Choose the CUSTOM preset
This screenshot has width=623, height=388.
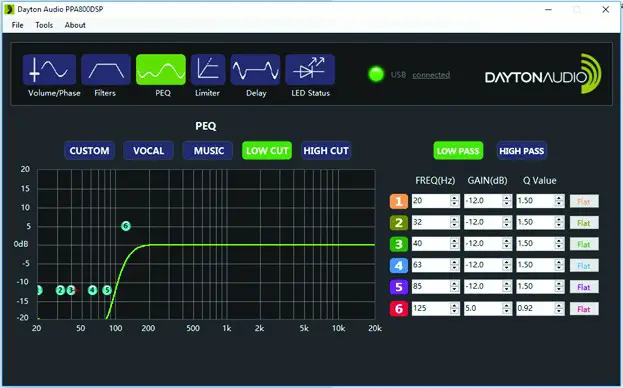click(x=89, y=151)
